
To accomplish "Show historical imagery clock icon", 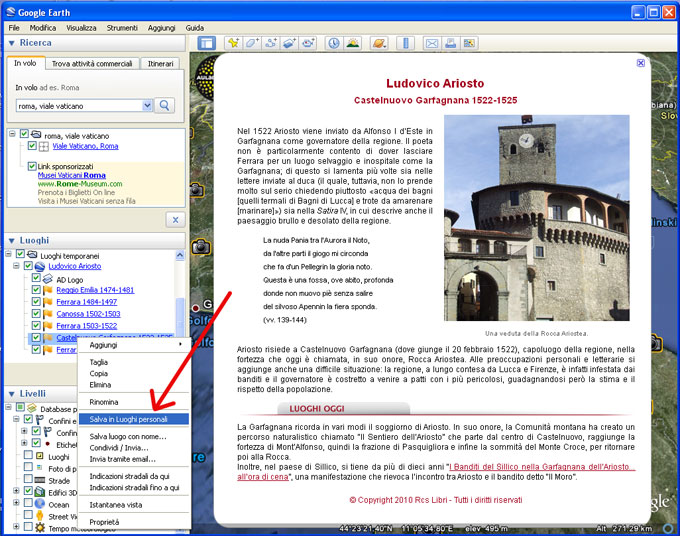I will pos(333,43).
